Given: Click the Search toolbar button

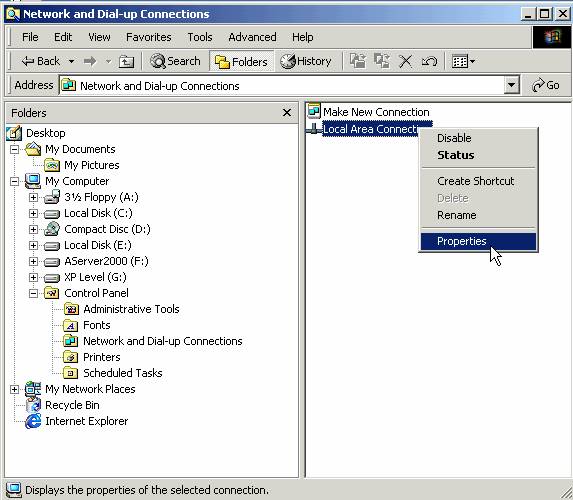Looking at the screenshot, I should [175, 61].
